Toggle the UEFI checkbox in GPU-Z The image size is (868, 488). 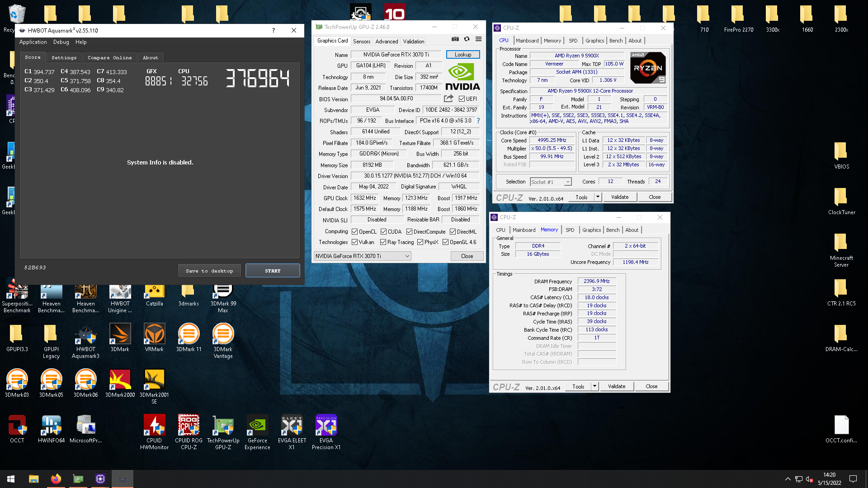[462, 99]
